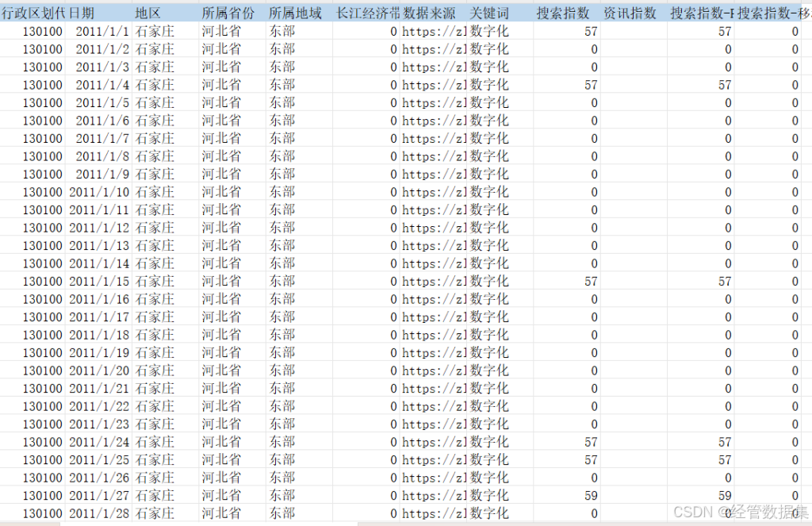Select the 关键词 column header
This screenshot has width=812, height=526.
click(x=500, y=13)
